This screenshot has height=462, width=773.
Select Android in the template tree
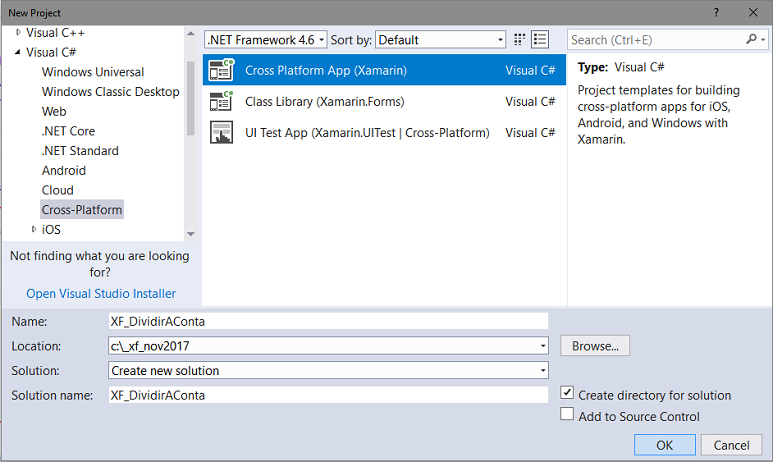tap(64, 170)
